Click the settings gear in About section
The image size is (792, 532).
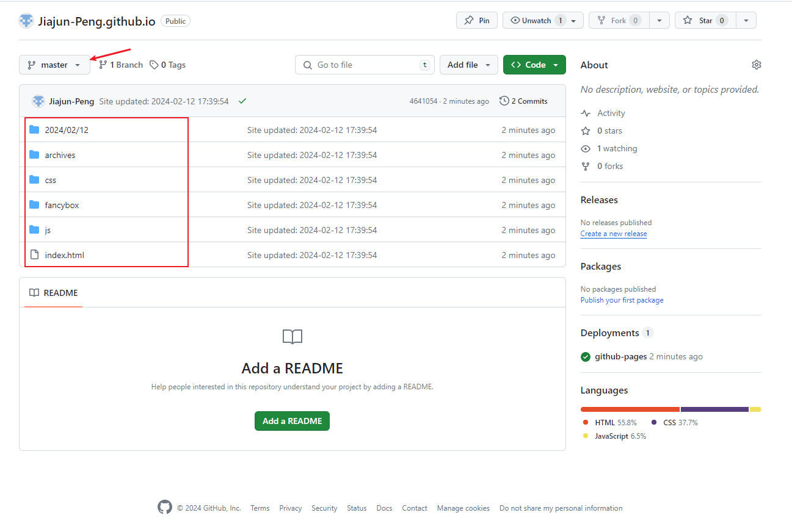757,65
